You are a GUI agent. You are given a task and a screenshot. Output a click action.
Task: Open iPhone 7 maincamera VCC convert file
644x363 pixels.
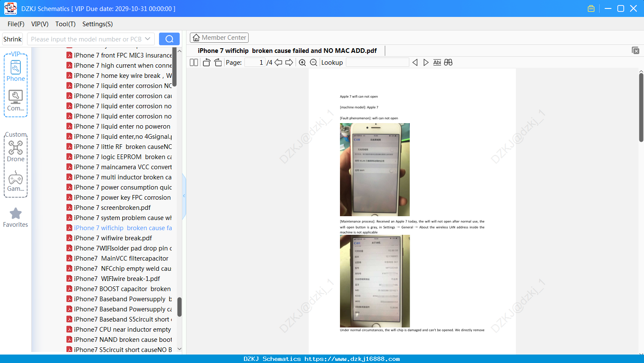click(119, 167)
